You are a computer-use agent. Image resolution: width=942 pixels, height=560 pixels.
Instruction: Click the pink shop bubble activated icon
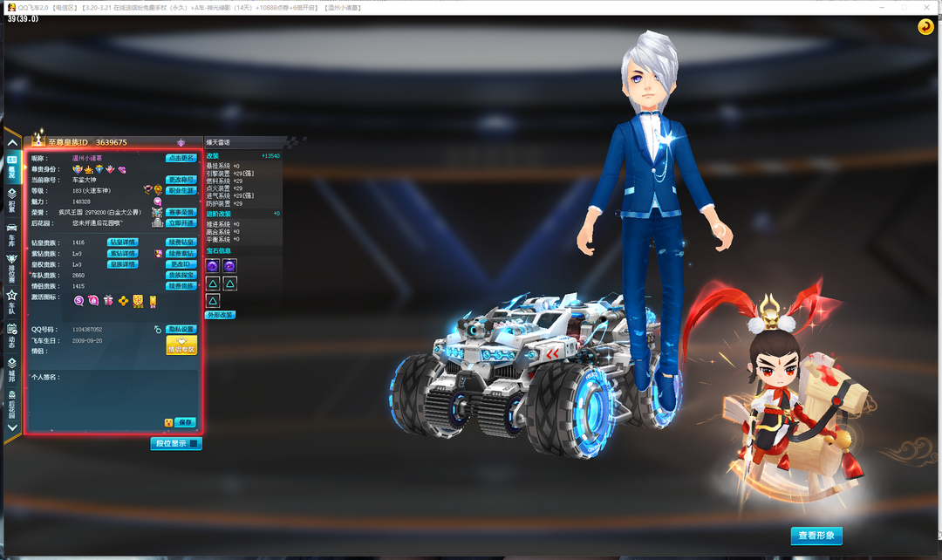pos(93,300)
